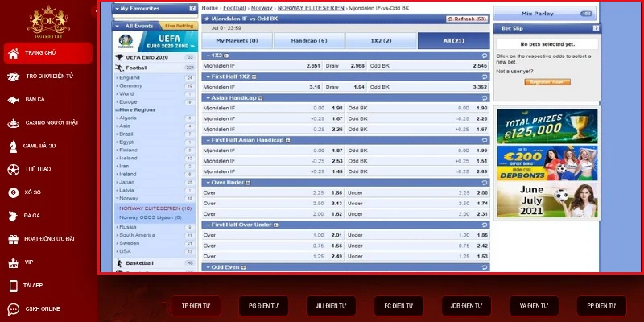
Task: Click the Refresh (53) button
Action: pyautogui.click(x=467, y=19)
